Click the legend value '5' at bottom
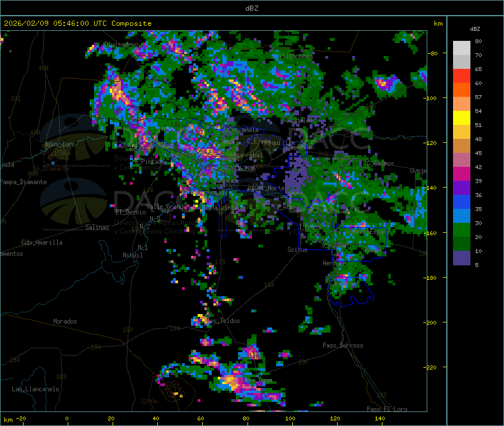The image size is (504, 426). point(477,265)
